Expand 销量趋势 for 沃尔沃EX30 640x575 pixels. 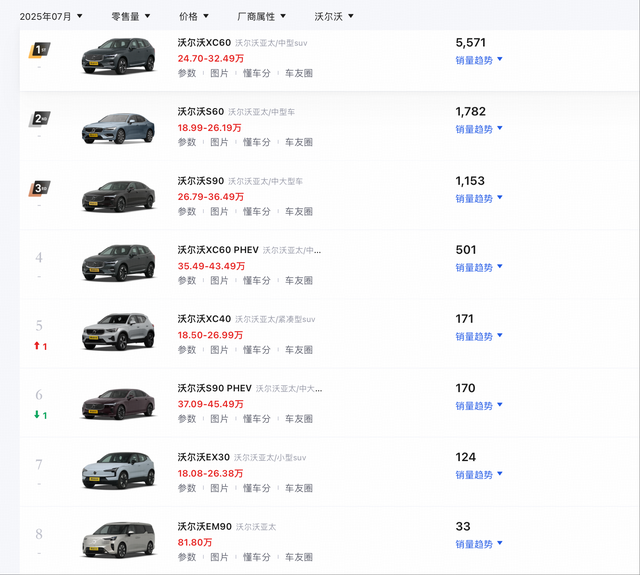coord(479,475)
